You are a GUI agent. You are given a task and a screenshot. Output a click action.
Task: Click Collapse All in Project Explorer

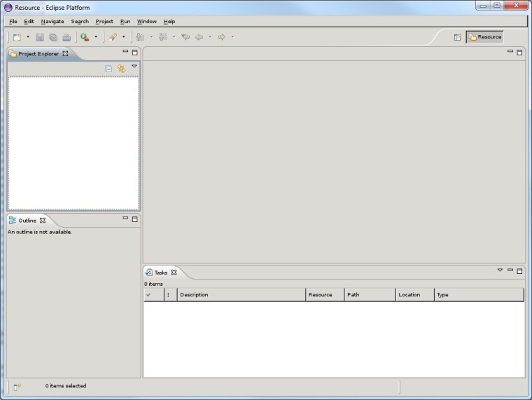108,69
